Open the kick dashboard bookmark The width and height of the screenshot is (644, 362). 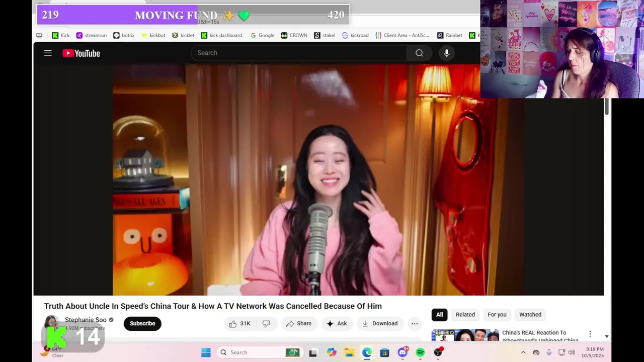221,35
